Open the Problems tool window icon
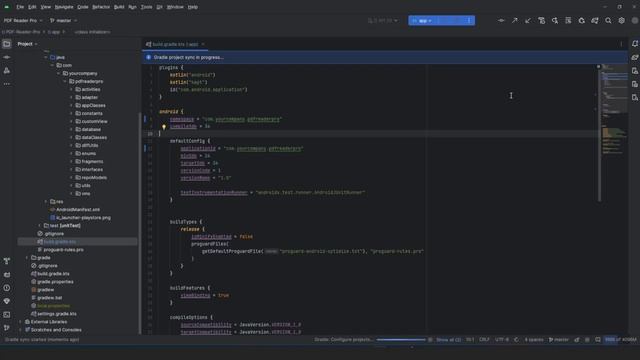Image resolution: width=640 pixels, height=360 pixels. click(x=7, y=288)
